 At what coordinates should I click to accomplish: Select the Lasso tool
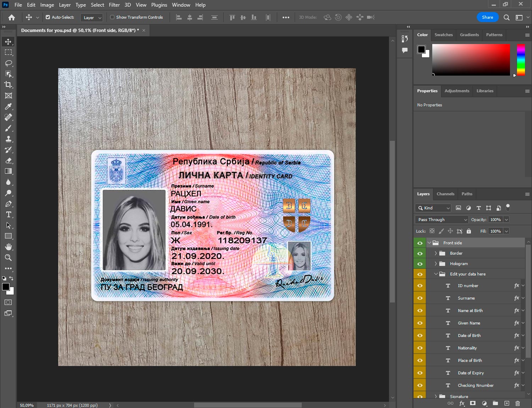coord(9,63)
